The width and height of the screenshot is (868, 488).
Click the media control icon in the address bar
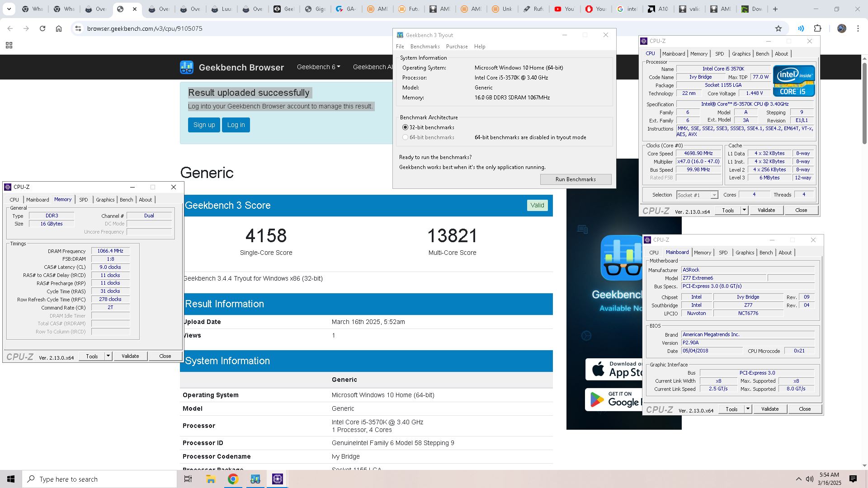[x=801, y=28]
